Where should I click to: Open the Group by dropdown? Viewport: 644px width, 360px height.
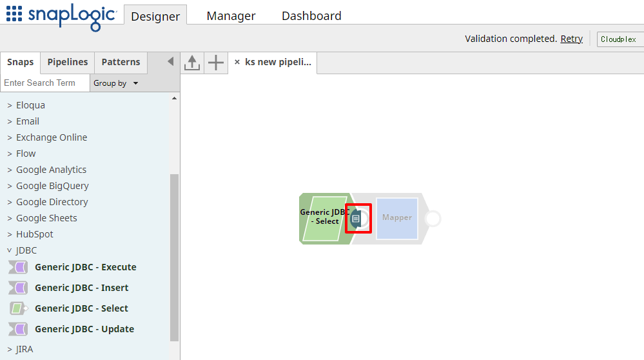coord(116,83)
